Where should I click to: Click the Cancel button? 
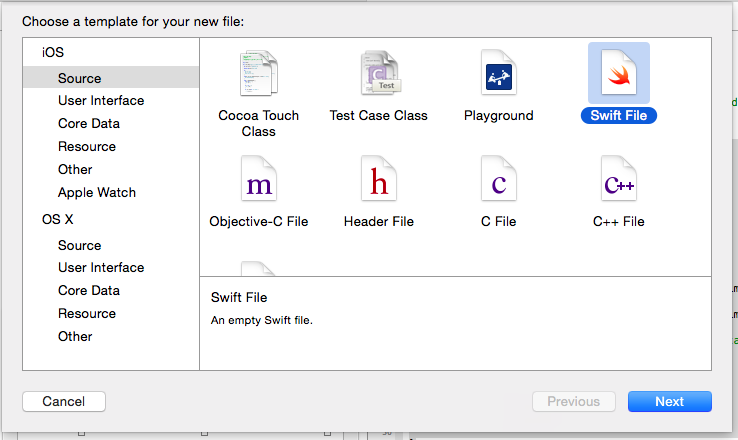pos(64,401)
